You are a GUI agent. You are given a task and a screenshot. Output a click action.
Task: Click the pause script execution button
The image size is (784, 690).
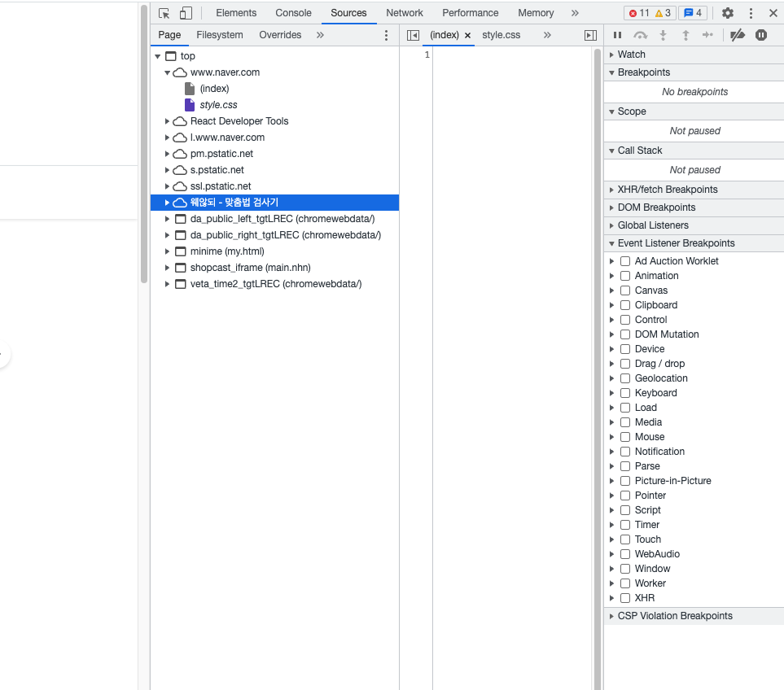(x=617, y=35)
